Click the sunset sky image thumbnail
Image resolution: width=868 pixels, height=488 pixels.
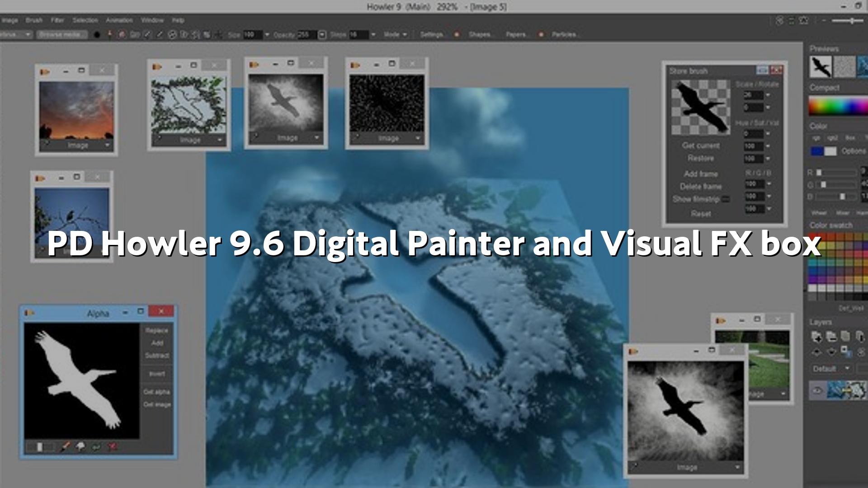[x=77, y=110]
